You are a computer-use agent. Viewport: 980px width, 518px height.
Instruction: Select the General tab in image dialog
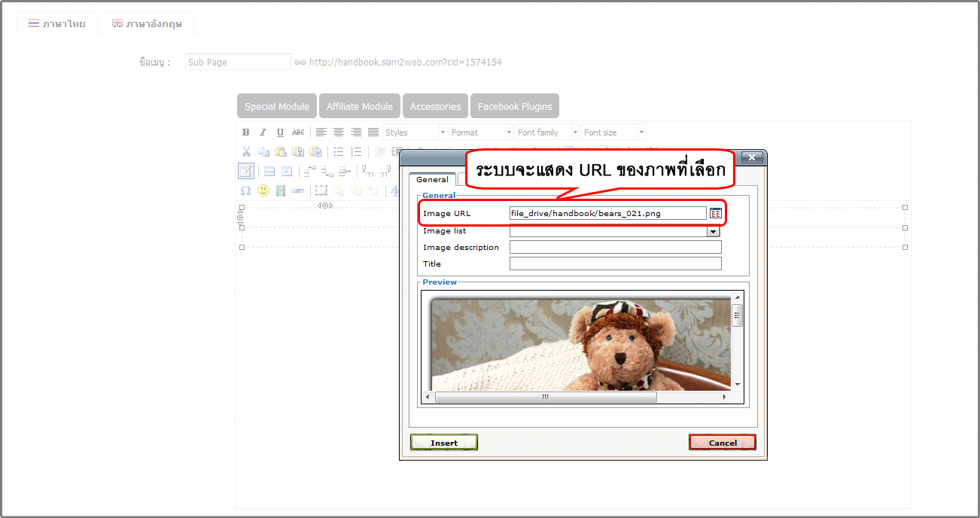pos(432,179)
